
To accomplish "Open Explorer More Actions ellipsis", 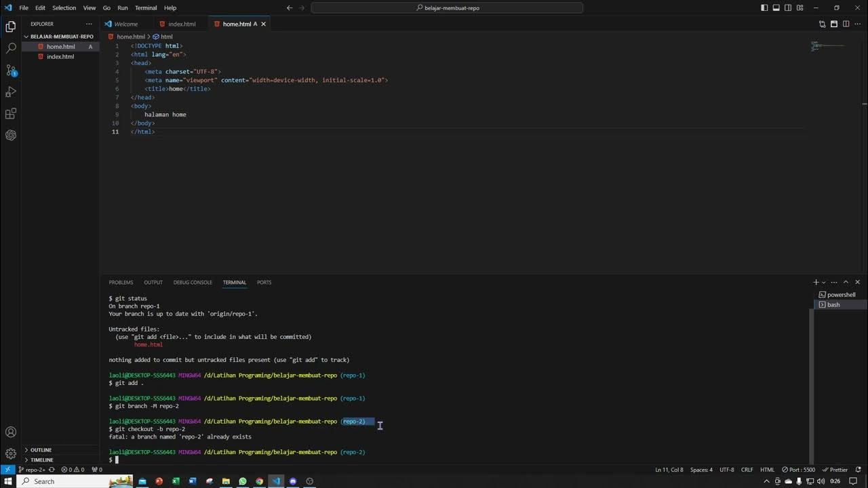I will coord(89,24).
